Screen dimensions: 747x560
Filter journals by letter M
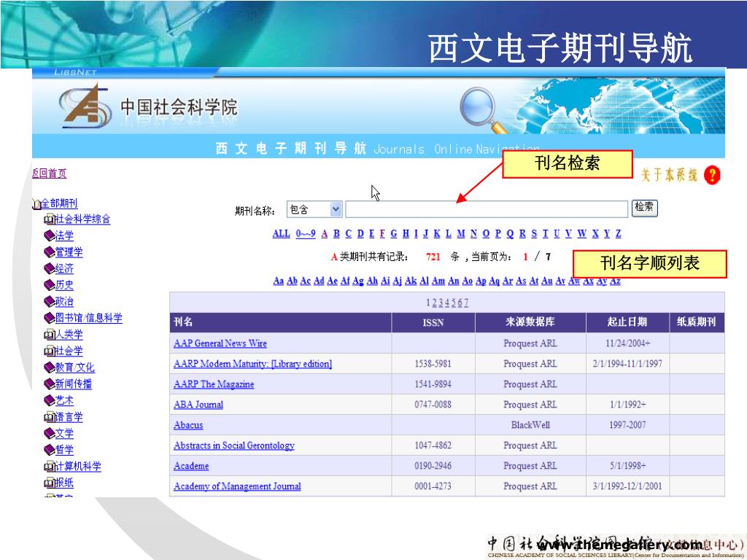pyautogui.click(x=461, y=234)
